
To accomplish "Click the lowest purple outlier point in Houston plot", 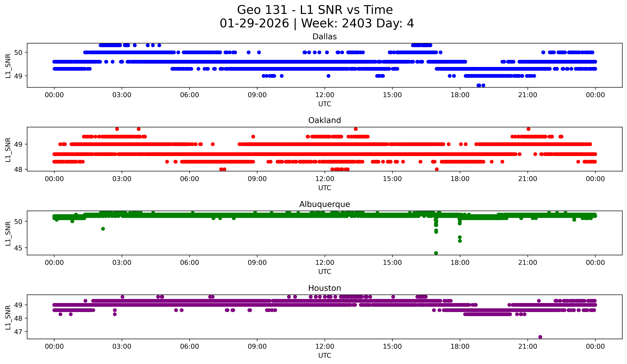I will click(x=540, y=337).
